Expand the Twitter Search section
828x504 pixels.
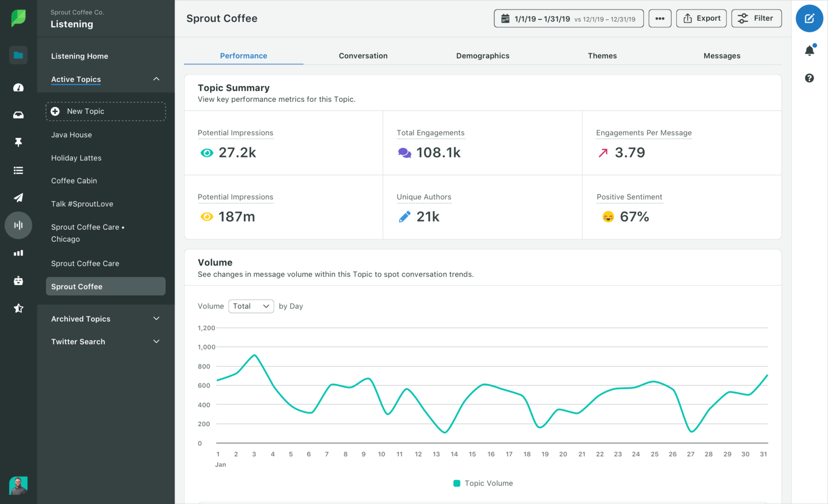(x=156, y=341)
